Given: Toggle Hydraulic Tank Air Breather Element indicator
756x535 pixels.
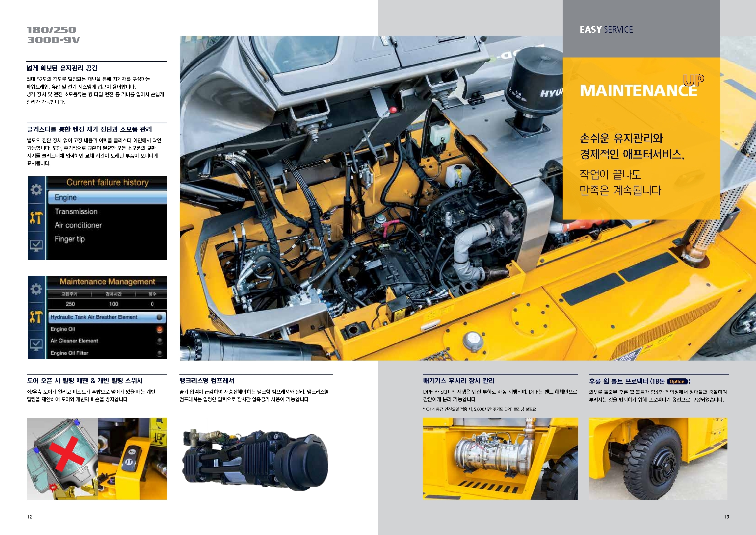Looking at the screenshot, I should pyautogui.click(x=160, y=317).
